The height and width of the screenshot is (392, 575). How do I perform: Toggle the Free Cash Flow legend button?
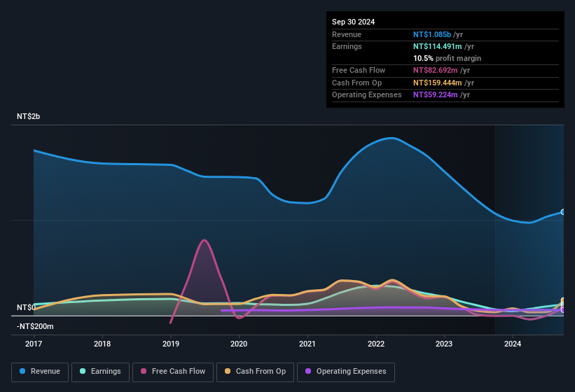point(173,372)
